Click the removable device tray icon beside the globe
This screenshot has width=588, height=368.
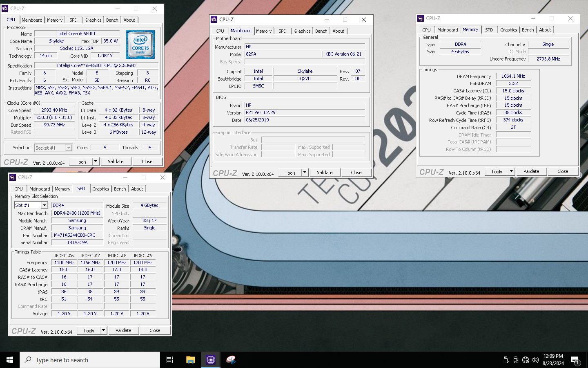click(516, 360)
